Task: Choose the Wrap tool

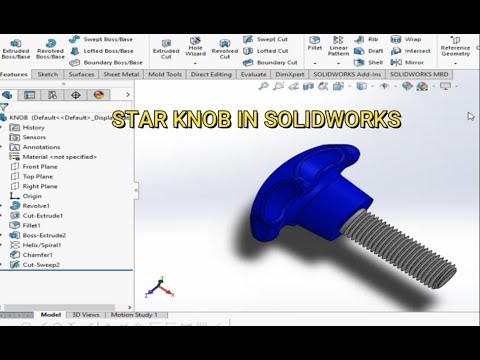Action: coord(406,39)
